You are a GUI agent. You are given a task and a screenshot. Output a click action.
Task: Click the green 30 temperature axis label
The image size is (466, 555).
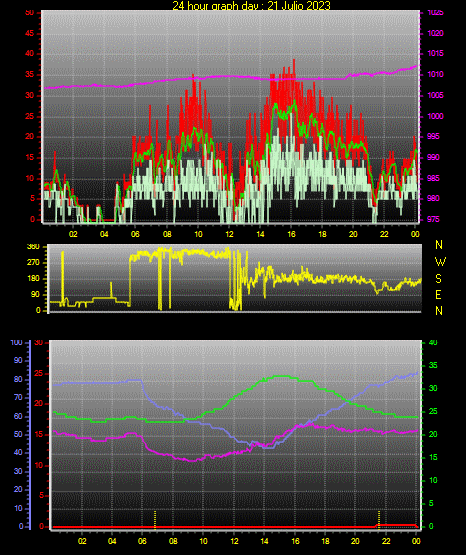[x=433, y=388]
